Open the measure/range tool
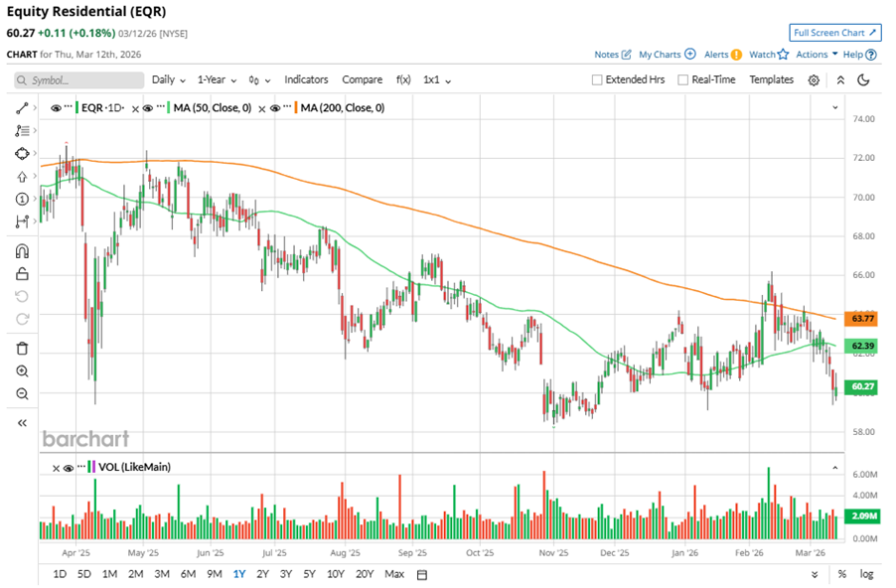896x588 pixels. tap(22, 221)
